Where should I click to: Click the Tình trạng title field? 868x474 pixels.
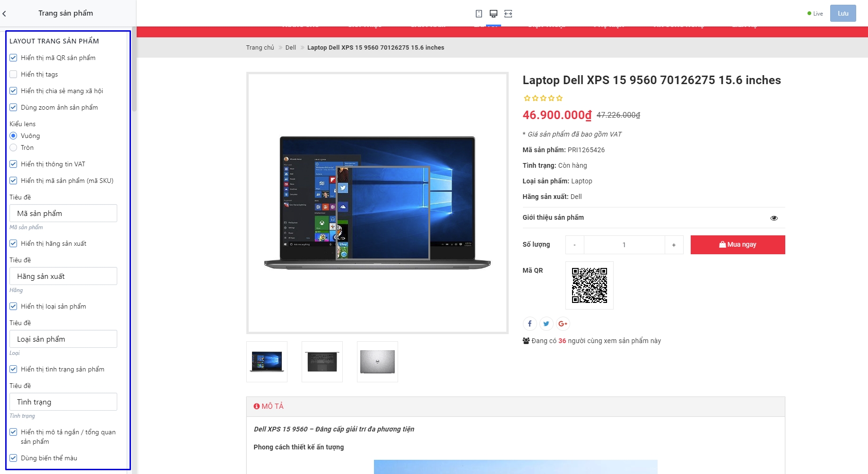tap(63, 402)
